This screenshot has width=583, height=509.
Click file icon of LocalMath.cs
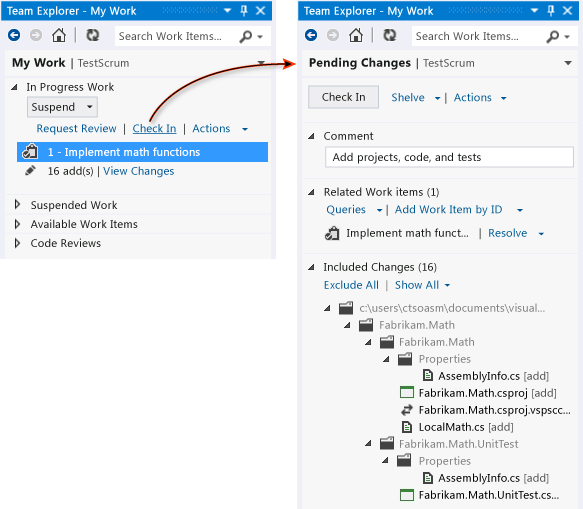tap(407, 427)
